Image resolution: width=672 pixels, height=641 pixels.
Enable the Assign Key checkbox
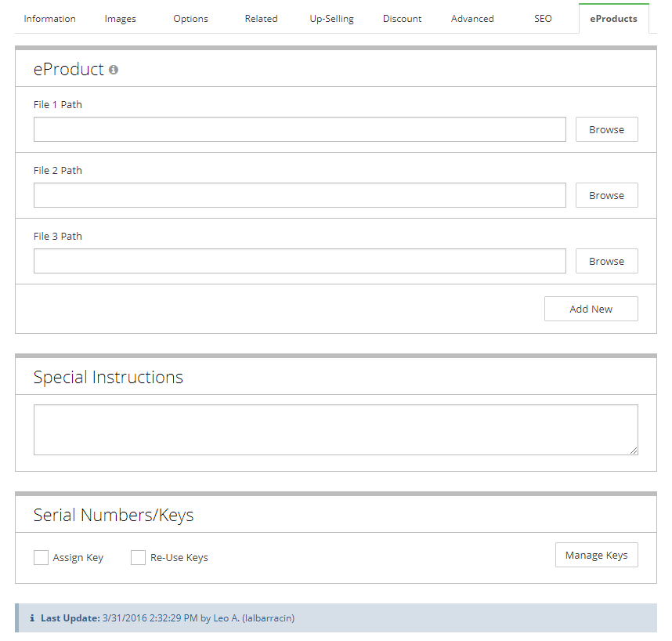[41, 557]
